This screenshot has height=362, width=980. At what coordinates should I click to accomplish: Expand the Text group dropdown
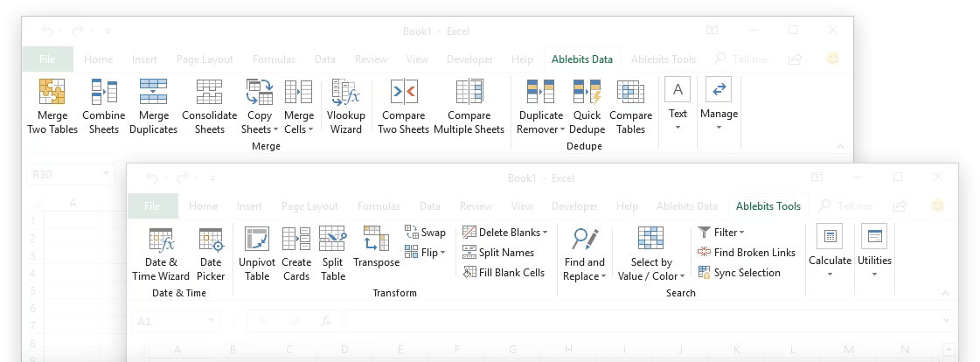(678, 128)
